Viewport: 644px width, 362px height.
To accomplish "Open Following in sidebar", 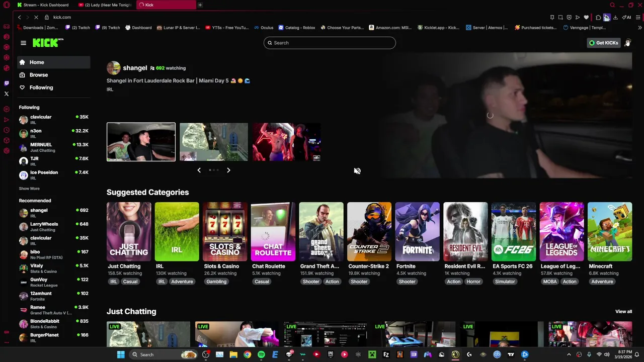I will 54,87.
